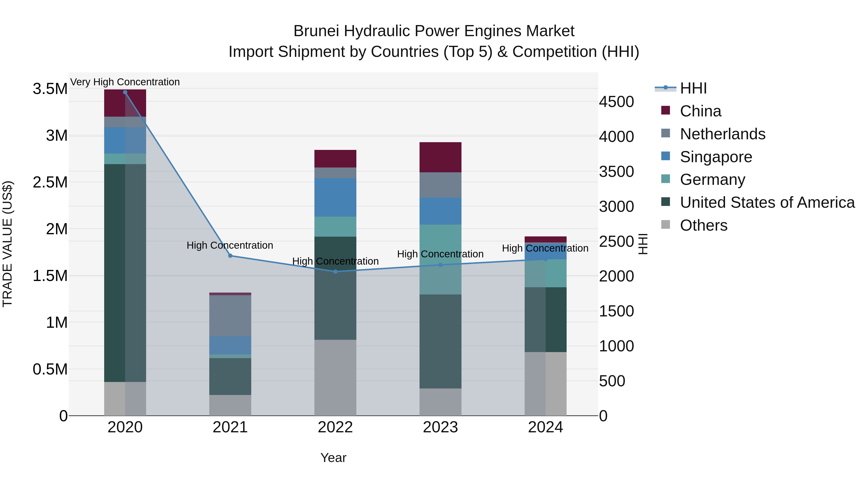868x488 pixels.
Task: Click the 3.5M y-axis tick label
Action: click(x=50, y=89)
